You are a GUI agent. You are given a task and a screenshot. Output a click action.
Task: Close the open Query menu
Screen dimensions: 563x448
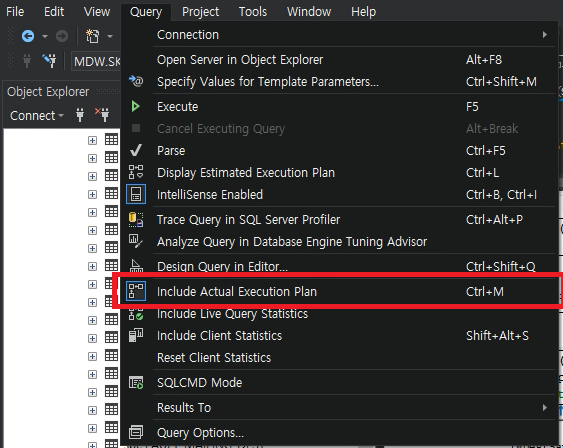[146, 12]
